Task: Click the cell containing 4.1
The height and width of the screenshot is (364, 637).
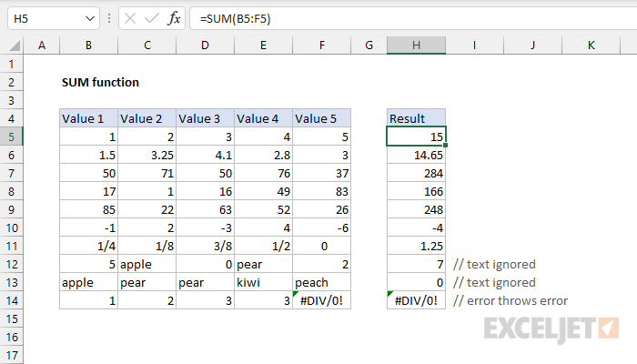Action: 205,156
